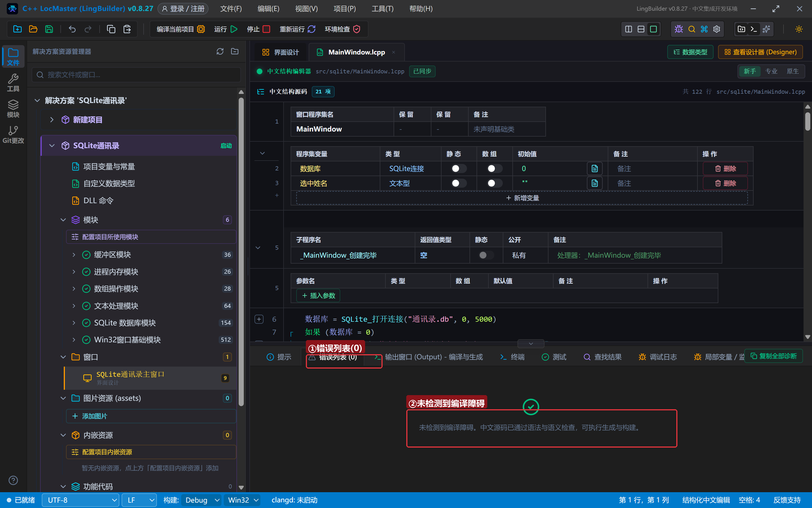
Task: Switch to the 终端 bottom tab
Action: point(512,357)
